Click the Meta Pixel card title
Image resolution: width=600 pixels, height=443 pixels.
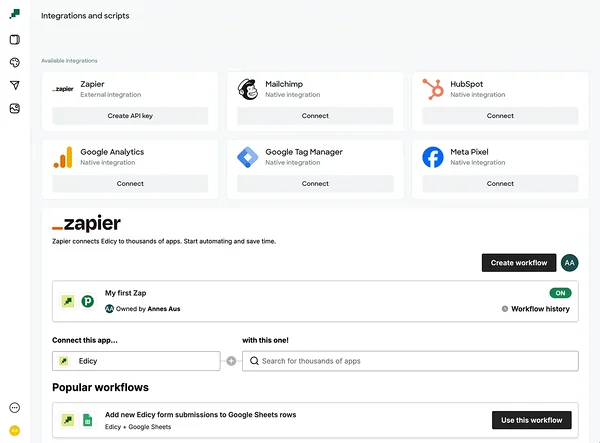pos(469,152)
